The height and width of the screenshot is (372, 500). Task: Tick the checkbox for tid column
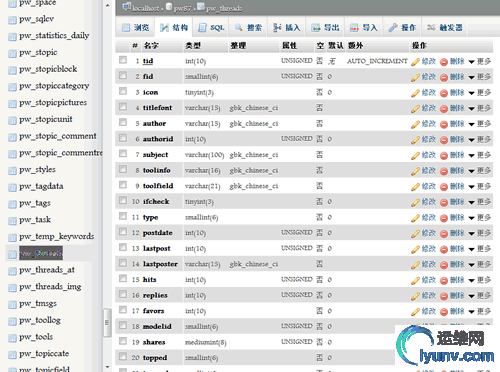123,60
